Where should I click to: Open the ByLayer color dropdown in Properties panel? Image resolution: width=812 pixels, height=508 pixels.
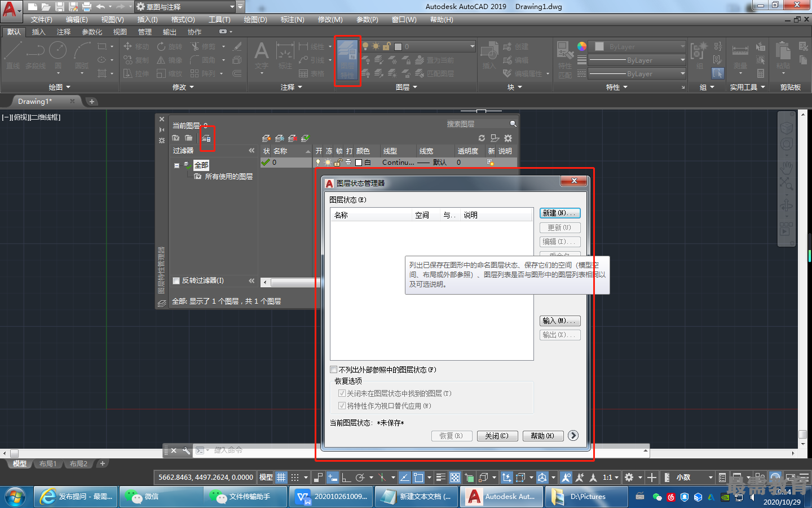pos(637,46)
